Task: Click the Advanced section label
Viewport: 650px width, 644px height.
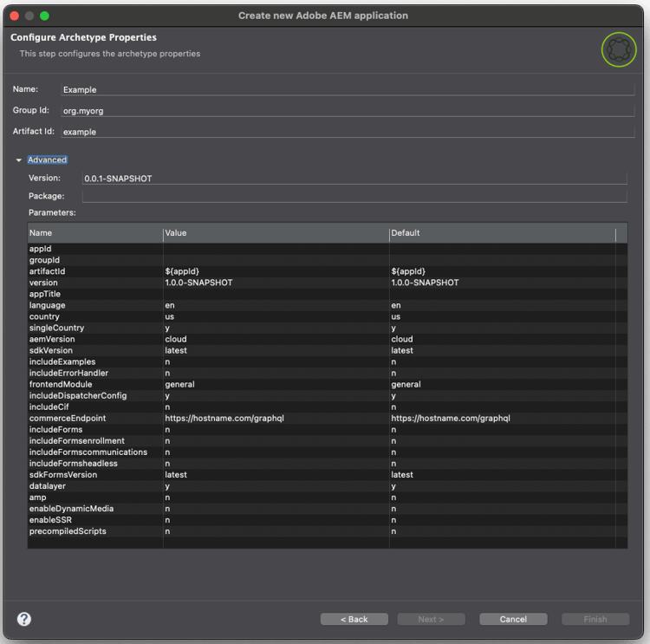Action: click(x=48, y=159)
